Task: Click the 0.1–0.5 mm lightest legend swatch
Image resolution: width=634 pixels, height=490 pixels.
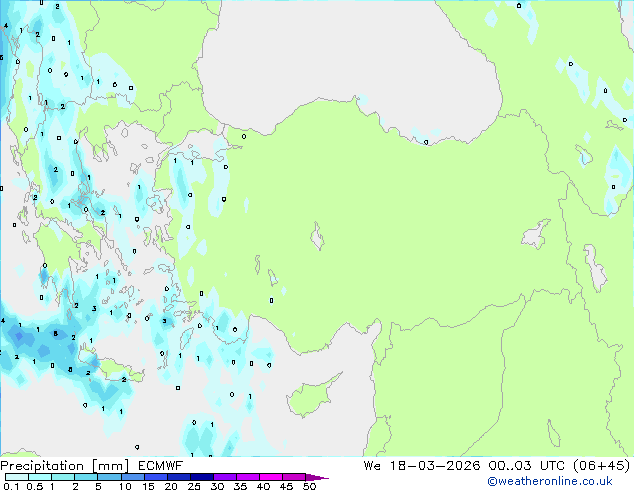Action: coord(17,477)
